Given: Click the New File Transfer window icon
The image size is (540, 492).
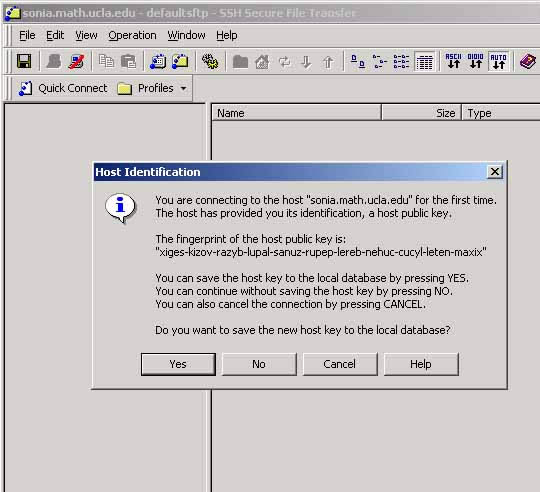Looking at the screenshot, I should (x=180, y=62).
